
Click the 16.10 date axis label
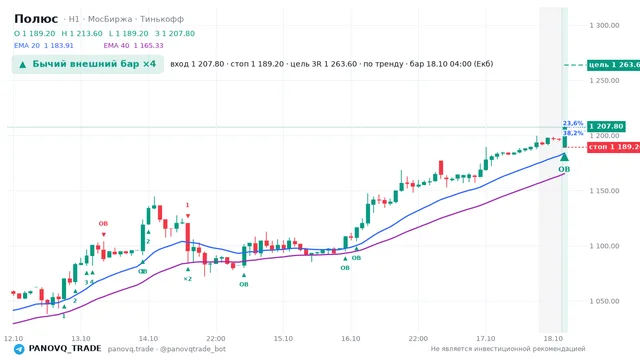pyautogui.click(x=351, y=338)
